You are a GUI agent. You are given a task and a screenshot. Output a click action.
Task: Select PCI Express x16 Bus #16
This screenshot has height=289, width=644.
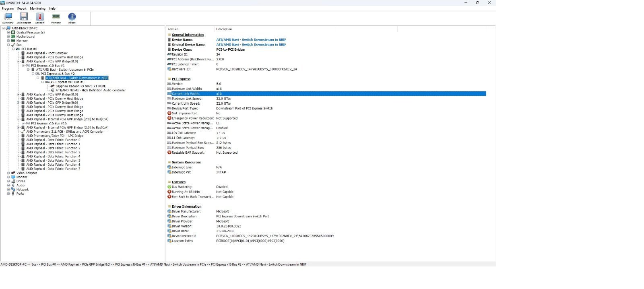49,124
